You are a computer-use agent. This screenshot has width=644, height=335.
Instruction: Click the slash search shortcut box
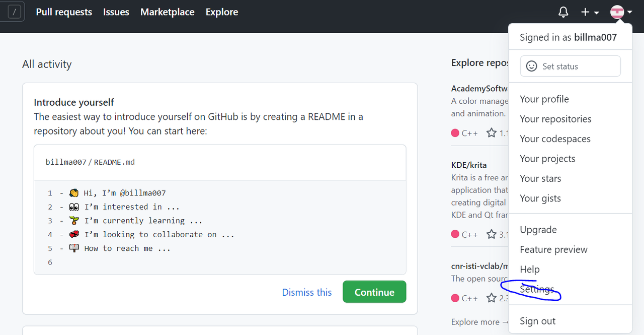pyautogui.click(x=16, y=12)
